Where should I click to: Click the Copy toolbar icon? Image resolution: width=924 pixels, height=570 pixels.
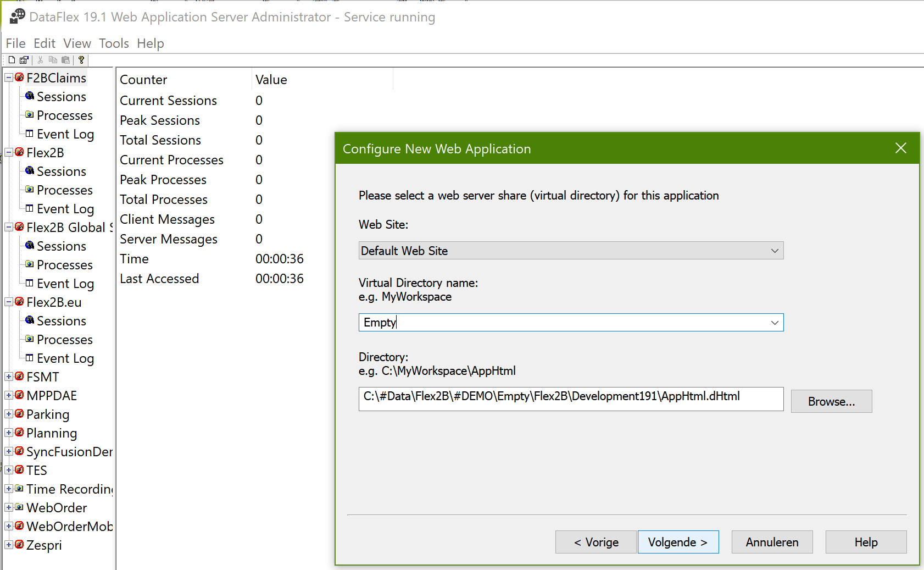point(53,60)
